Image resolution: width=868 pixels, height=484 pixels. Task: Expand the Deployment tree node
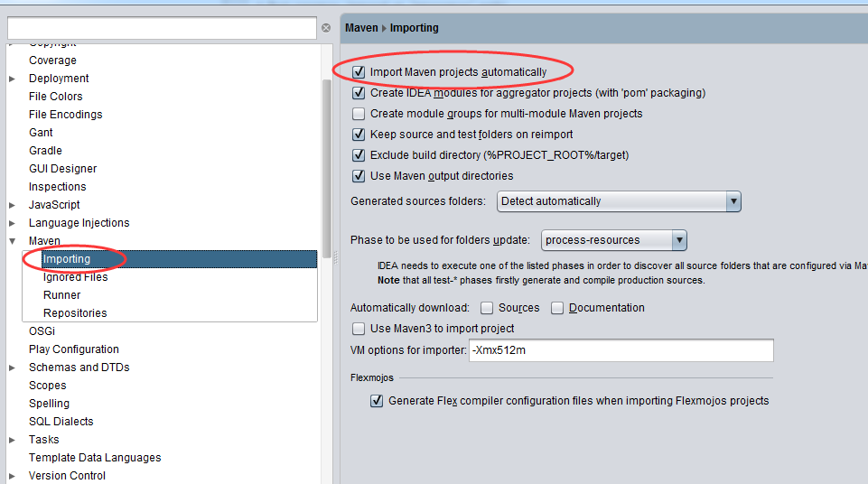click(x=12, y=79)
